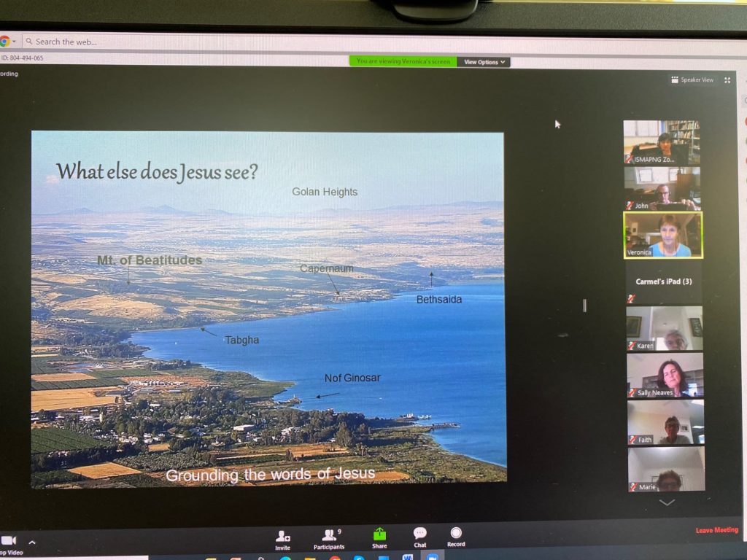
Task: Toggle the Stop Video camera icon
Action: click(x=9, y=540)
